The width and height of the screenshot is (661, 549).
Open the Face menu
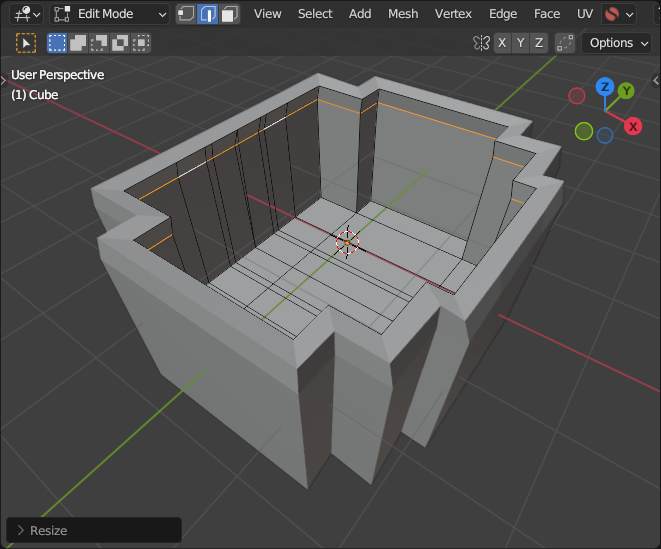[x=547, y=14]
